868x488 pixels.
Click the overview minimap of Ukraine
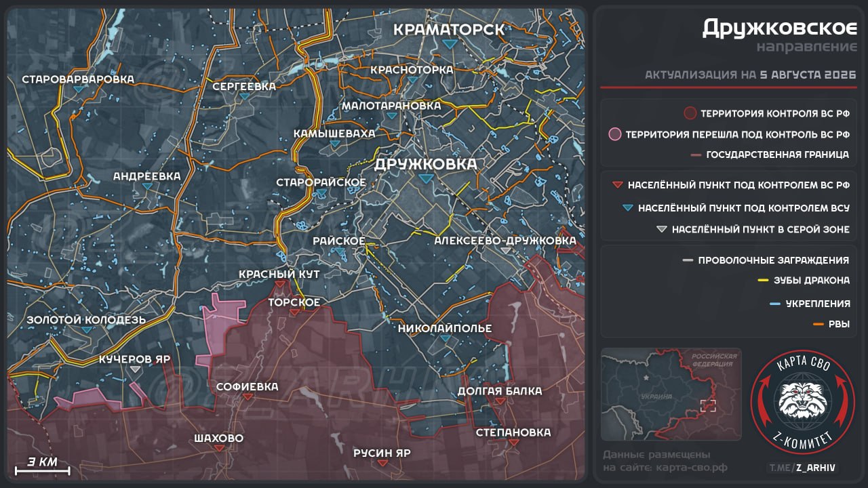[671, 394]
